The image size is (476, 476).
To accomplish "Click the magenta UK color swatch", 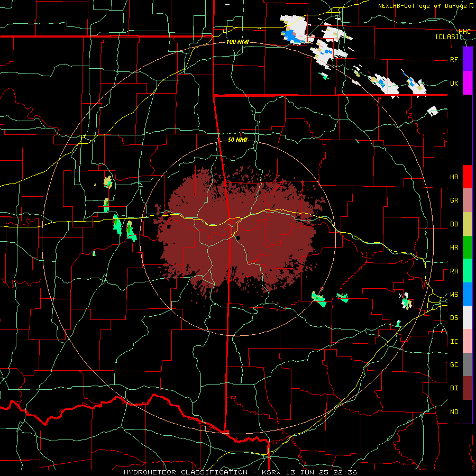I will [467, 83].
